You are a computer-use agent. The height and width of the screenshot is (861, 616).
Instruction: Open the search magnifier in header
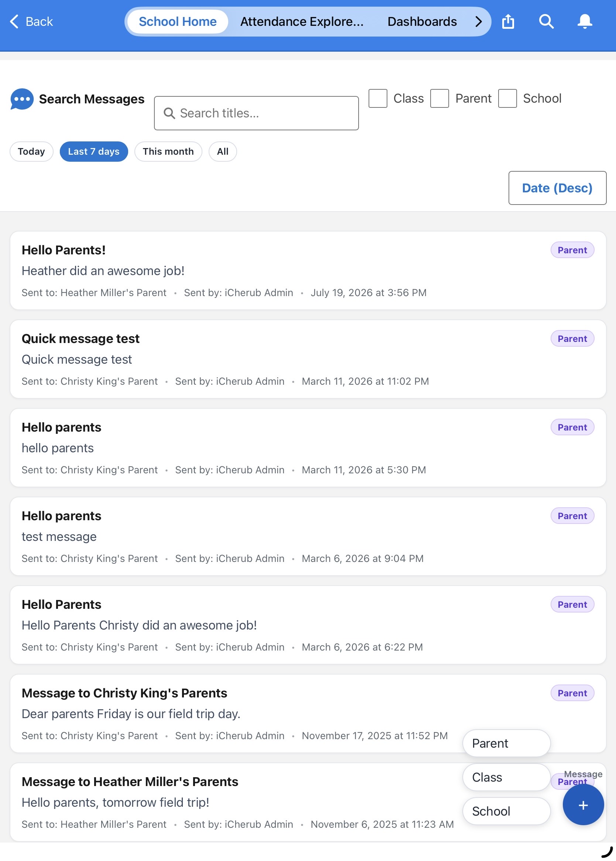click(546, 21)
